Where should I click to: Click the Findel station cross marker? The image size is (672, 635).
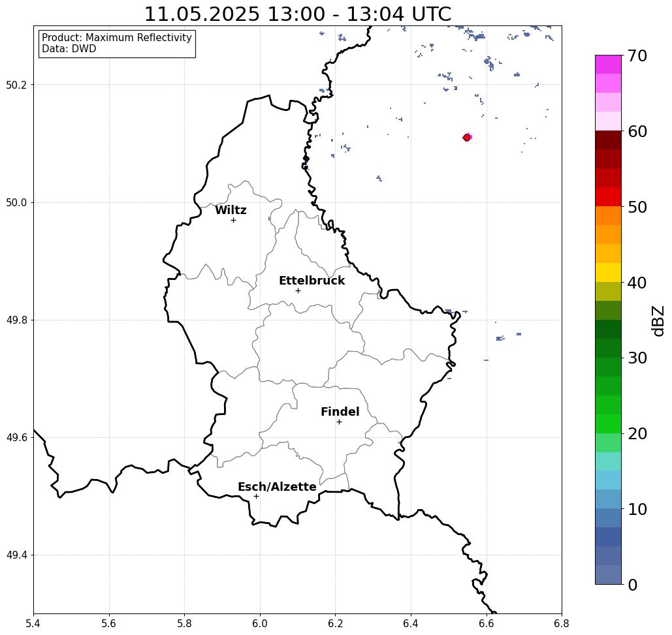(339, 422)
